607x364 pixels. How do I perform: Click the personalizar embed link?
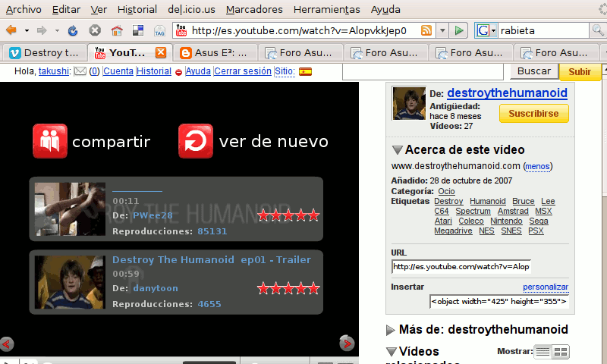(x=546, y=287)
